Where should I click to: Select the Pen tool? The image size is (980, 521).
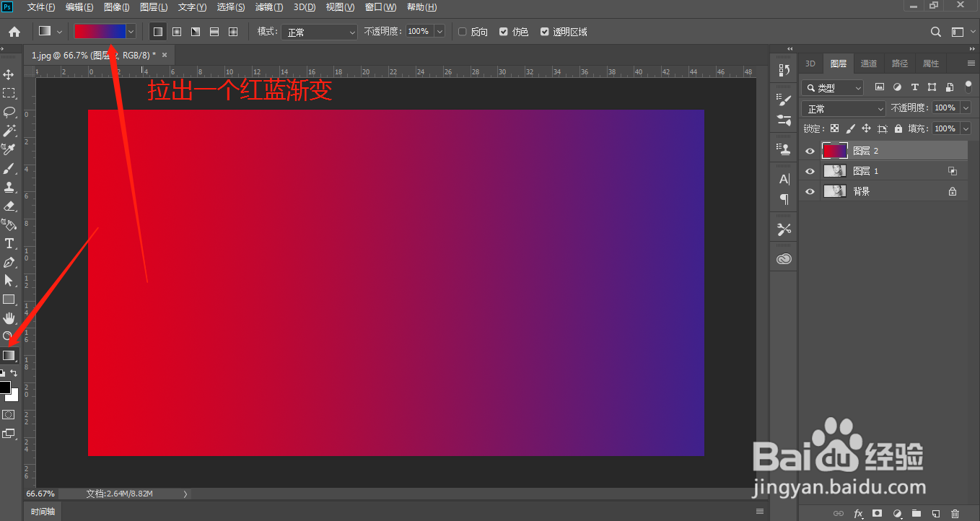point(9,262)
